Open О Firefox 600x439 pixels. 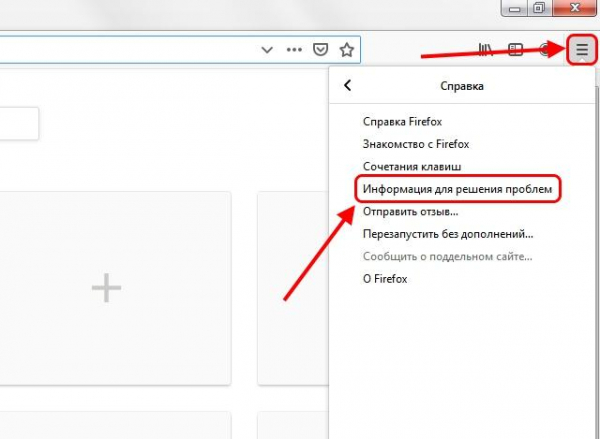385,279
